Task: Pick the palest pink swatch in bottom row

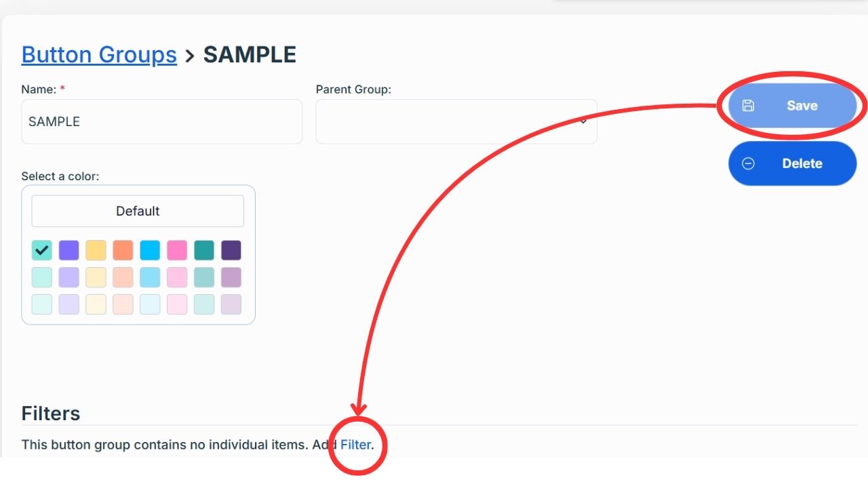Action: [x=177, y=304]
